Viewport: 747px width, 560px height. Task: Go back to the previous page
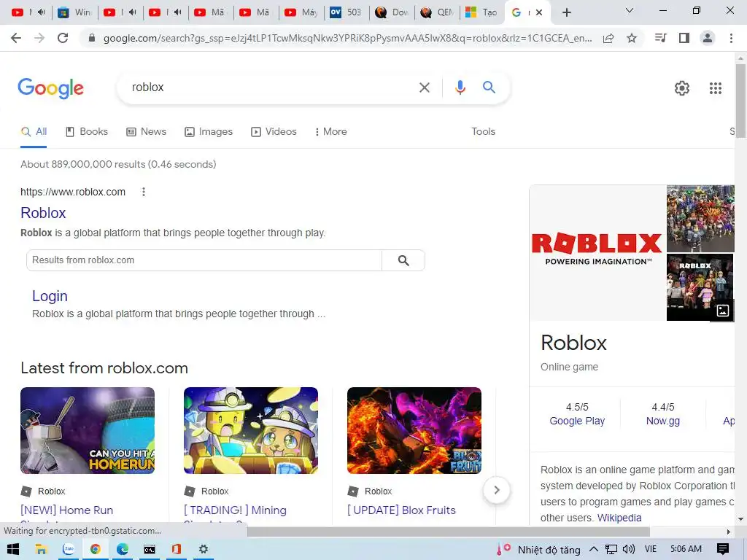16,38
